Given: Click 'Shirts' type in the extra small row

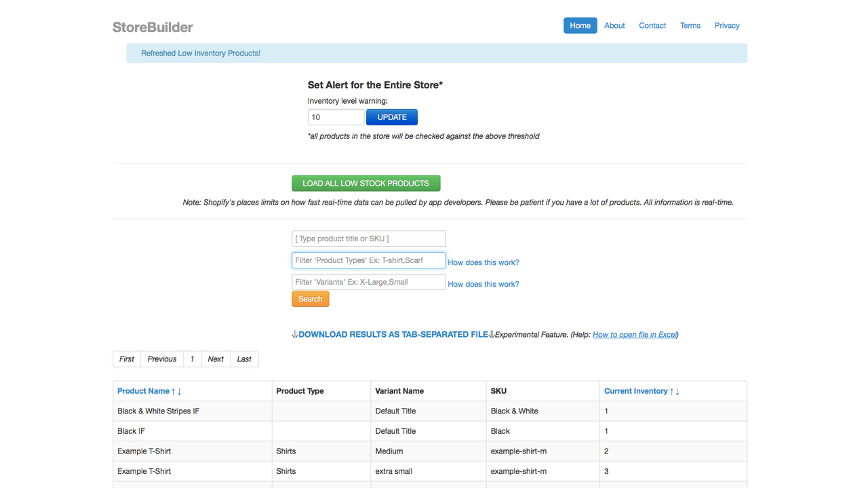Looking at the screenshot, I should 286,471.
